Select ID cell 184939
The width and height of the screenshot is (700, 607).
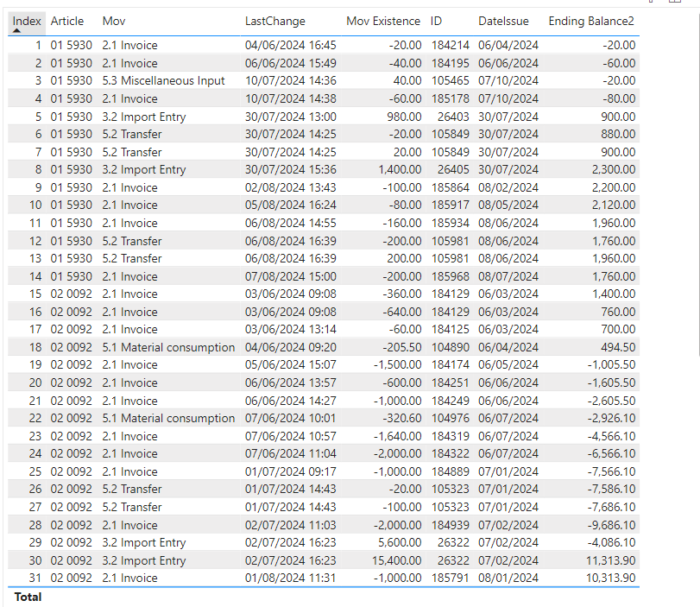[x=450, y=525]
